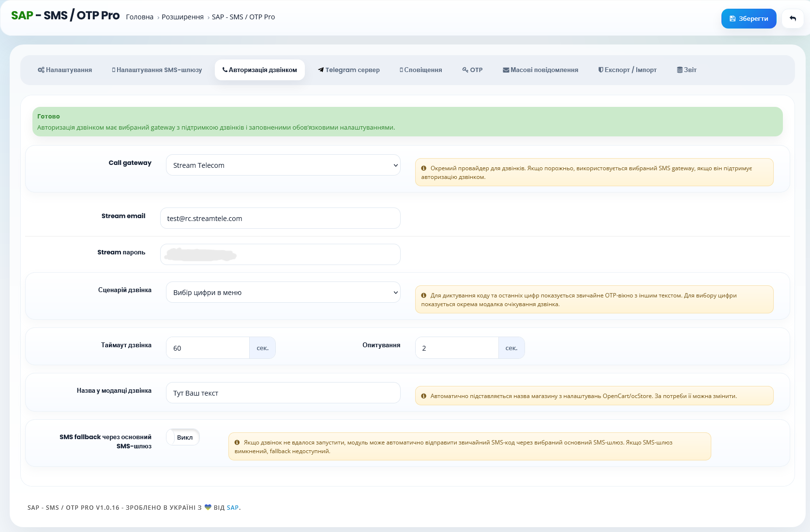Open the Call gateway dropdown
The height and width of the screenshot is (532, 810).
click(283, 165)
